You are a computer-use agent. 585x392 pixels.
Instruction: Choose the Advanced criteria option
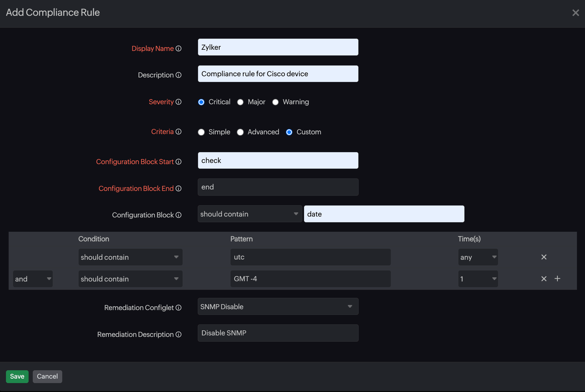tap(240, 132)
